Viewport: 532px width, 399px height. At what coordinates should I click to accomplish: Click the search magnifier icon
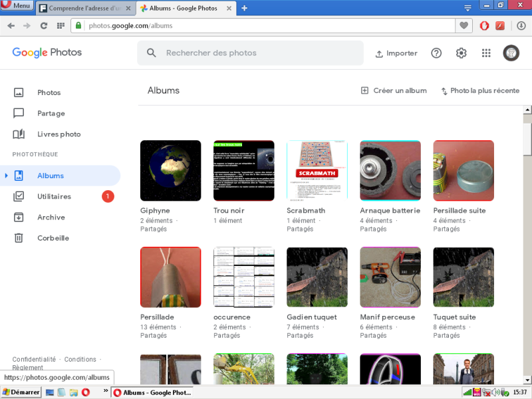pyautogui.click(x=152, y=53)
